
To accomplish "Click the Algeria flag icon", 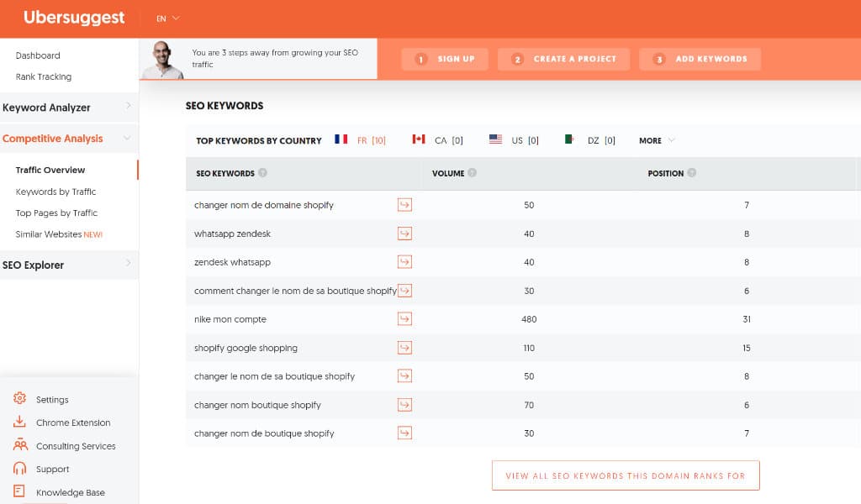I will pos(569,139).
